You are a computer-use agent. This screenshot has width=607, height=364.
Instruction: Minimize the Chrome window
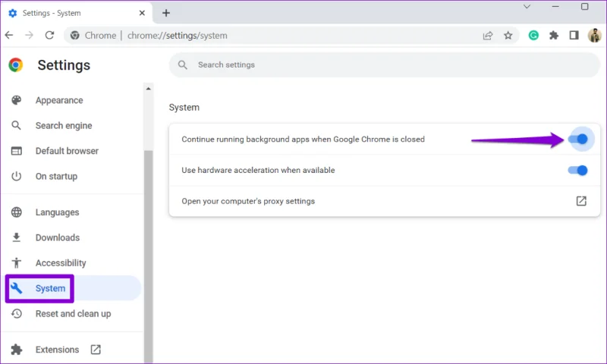555,7
